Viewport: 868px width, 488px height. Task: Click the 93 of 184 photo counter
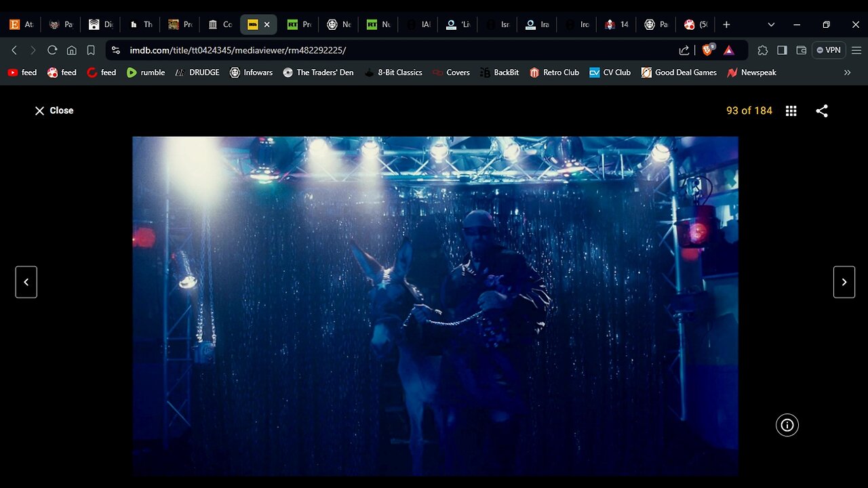(749, 110)
